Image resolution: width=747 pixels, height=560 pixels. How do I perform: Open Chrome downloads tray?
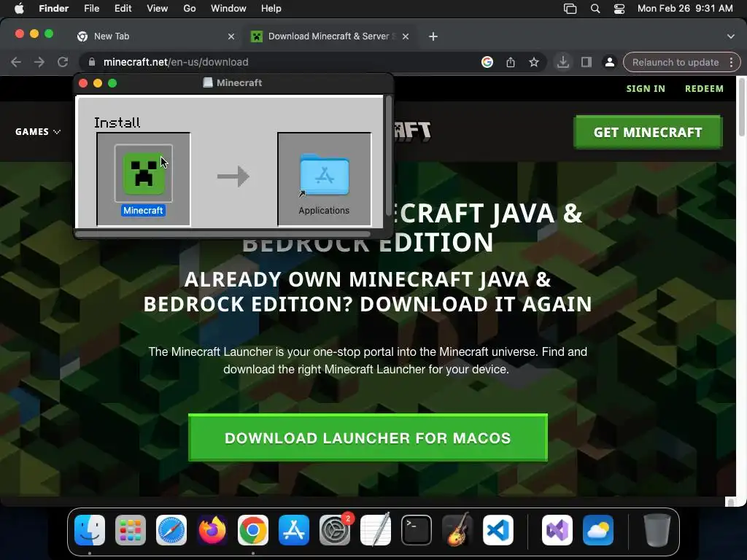(x=562, y=63)
